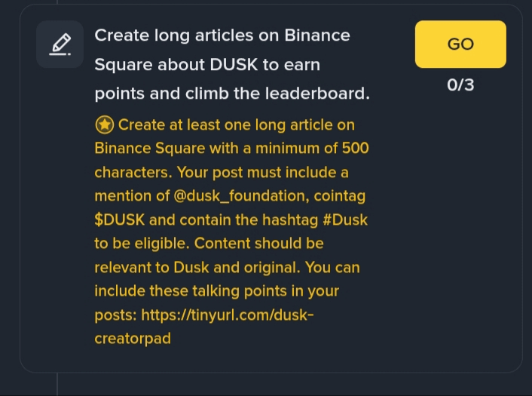Click the 0/3 progress counter
This screenshot has width=532, height=396.
[460, 84]
